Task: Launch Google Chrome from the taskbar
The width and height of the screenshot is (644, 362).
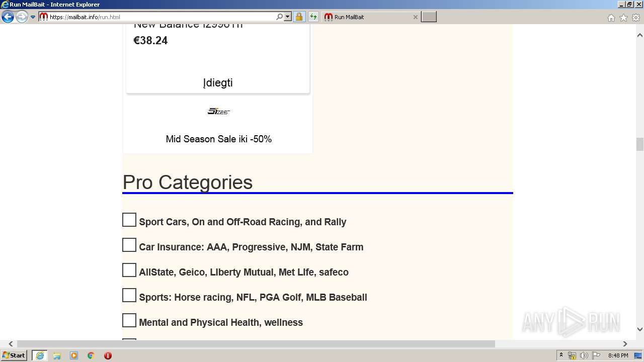Action: point(91,355)
